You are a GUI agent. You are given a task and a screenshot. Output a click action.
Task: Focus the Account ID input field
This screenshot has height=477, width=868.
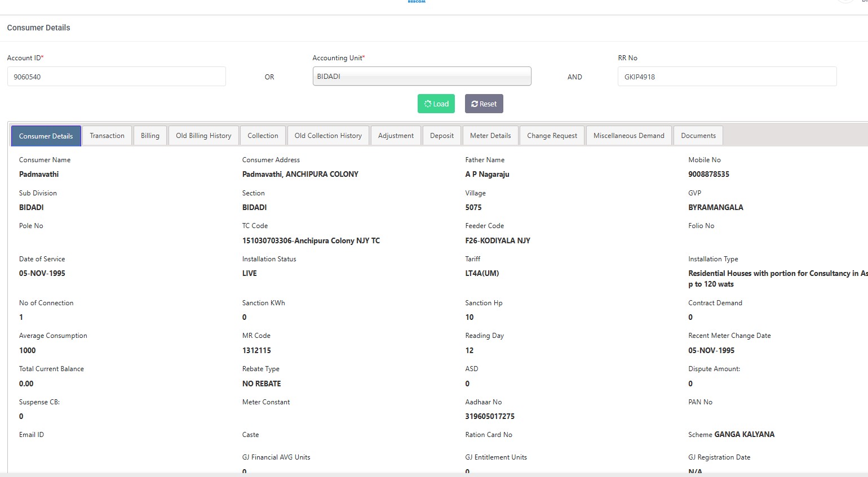(117, 77)
